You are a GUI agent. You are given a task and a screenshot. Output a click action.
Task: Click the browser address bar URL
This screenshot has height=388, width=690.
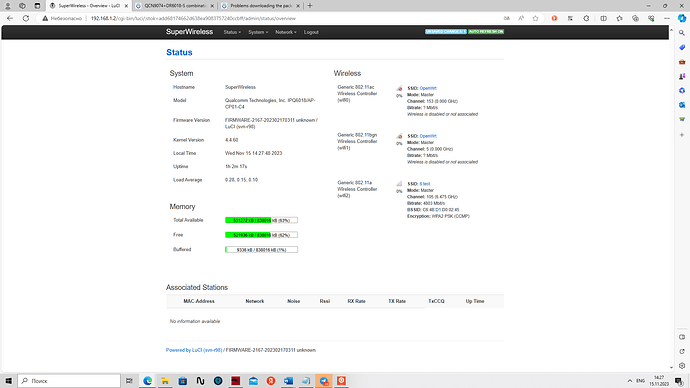(x=193, y=18)
